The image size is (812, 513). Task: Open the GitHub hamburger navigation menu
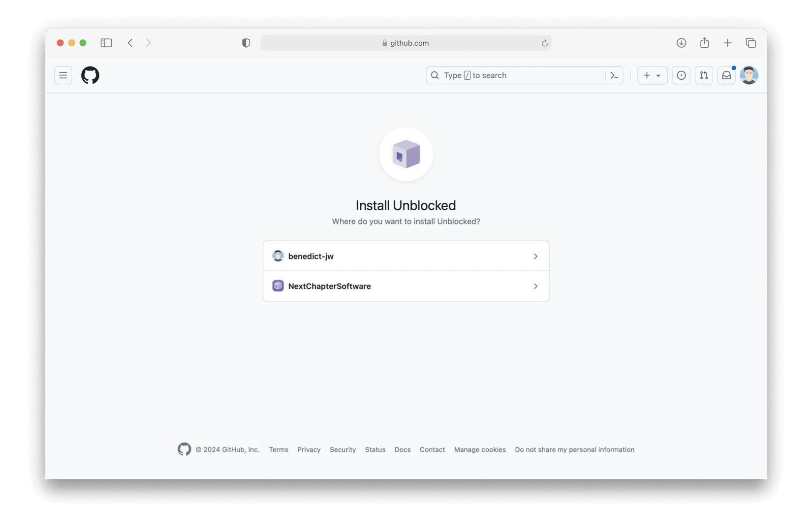(x=63, y=75)
